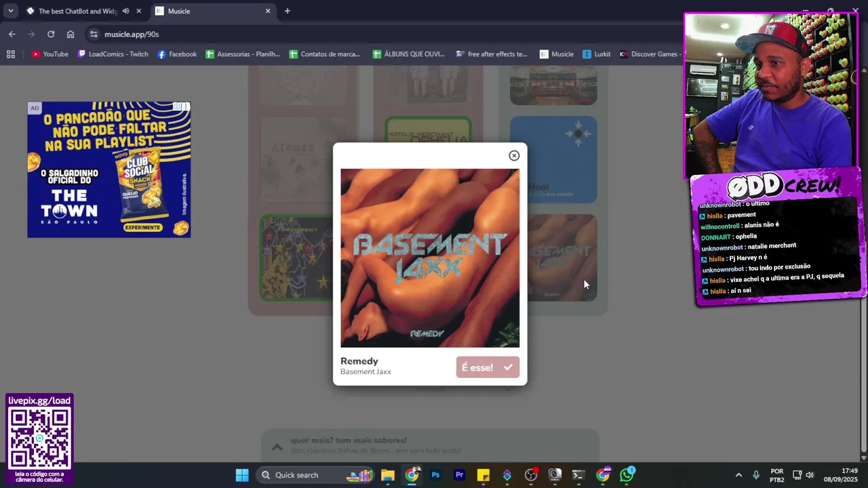Open volume control tray icon
The image size is (868, 488).
[810, 475]
